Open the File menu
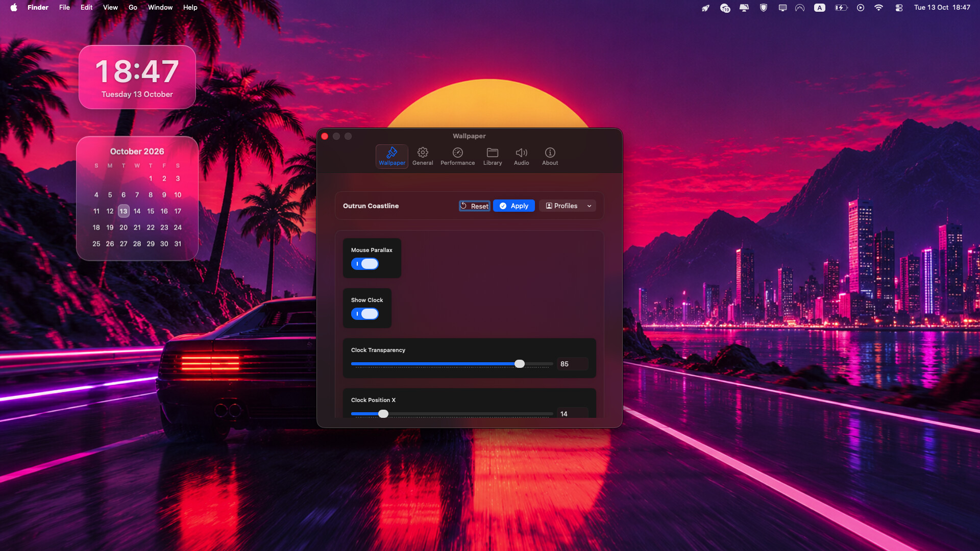 [x=64, y=7]
